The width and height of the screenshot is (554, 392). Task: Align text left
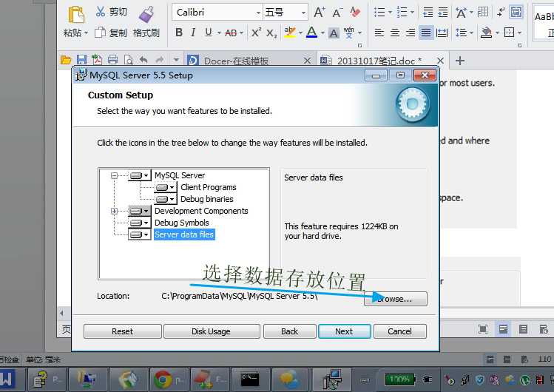pyautogui.click(x=379, y=33)
